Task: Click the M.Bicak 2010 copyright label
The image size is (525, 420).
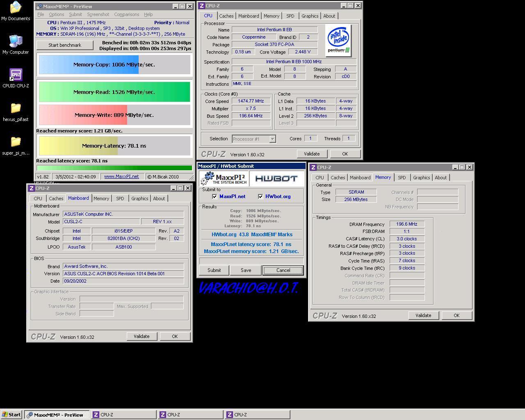Action: tap(163, 177)
